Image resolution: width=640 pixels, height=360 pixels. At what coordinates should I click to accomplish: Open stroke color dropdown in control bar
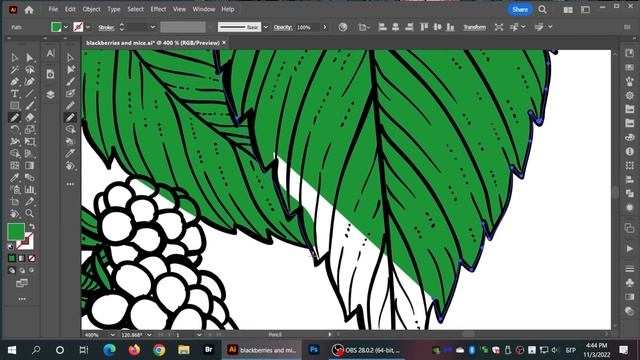(x=88, y=27)
